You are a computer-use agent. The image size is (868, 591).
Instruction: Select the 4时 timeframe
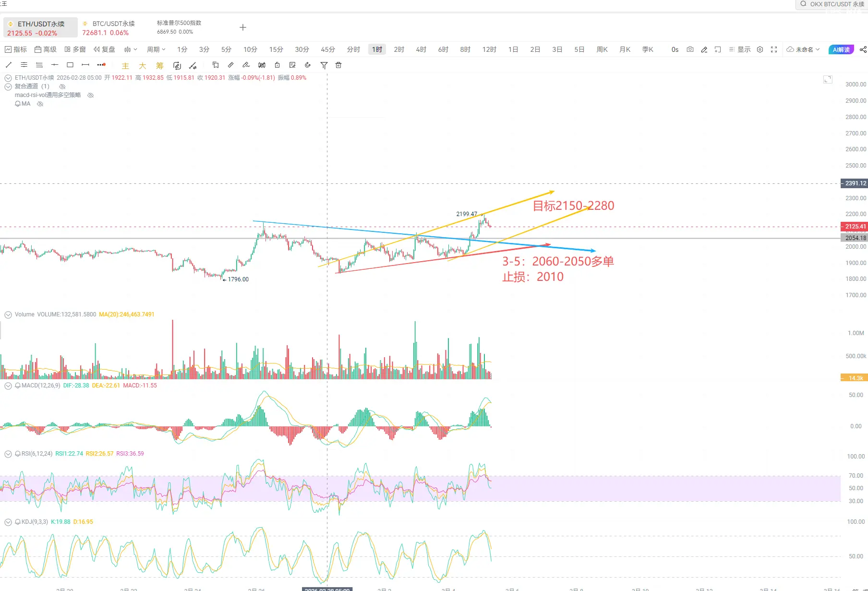pos(421,49)
